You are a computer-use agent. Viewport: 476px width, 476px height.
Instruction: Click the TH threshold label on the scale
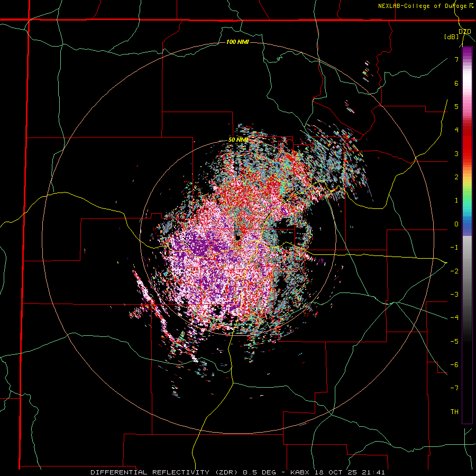[454, 412]
